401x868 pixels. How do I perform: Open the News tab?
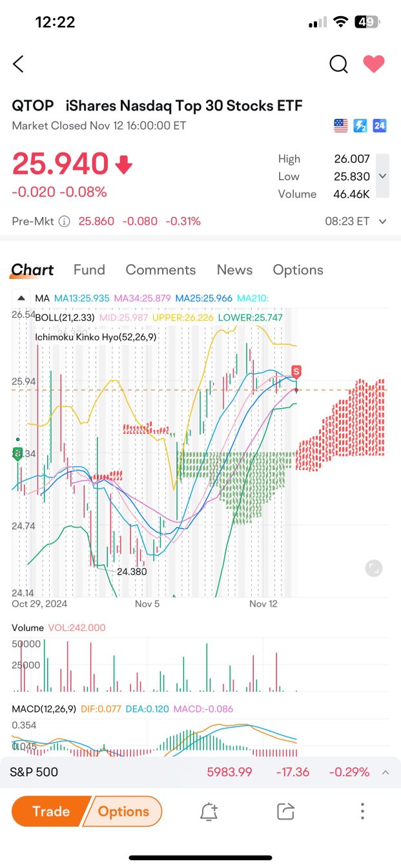click(234, 270)
